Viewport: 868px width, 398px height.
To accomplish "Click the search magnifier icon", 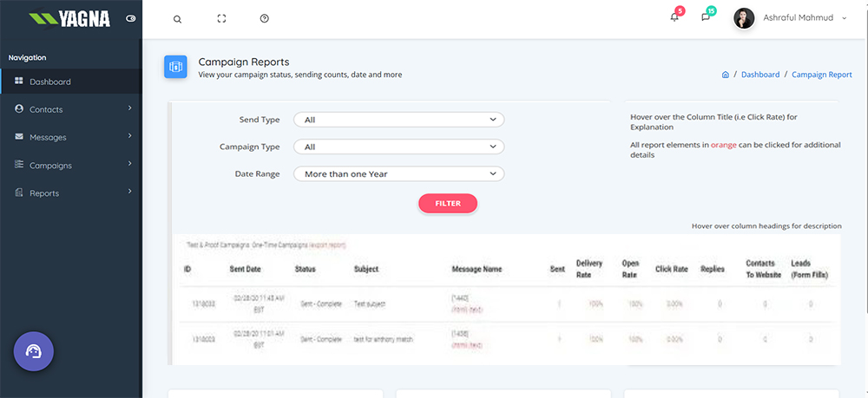I will (x=177, y=19).
